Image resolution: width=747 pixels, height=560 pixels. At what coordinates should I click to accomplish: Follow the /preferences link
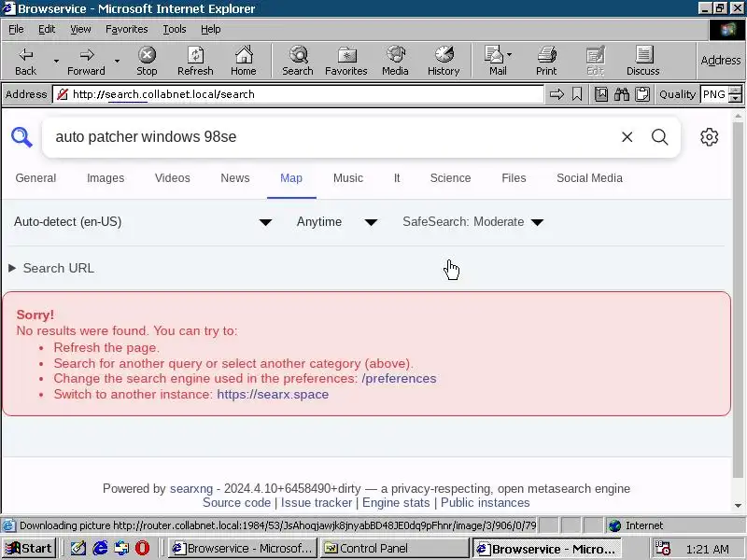click(400, 379)
